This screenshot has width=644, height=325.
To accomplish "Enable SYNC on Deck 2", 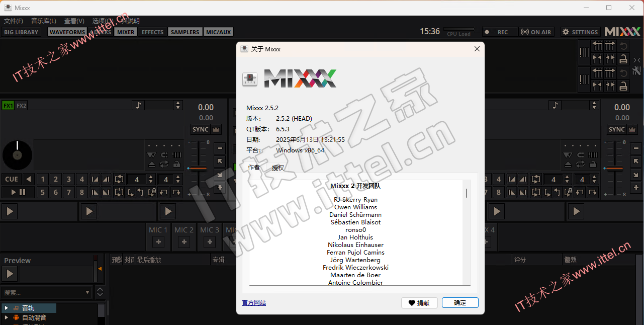I will coord(617,129).
